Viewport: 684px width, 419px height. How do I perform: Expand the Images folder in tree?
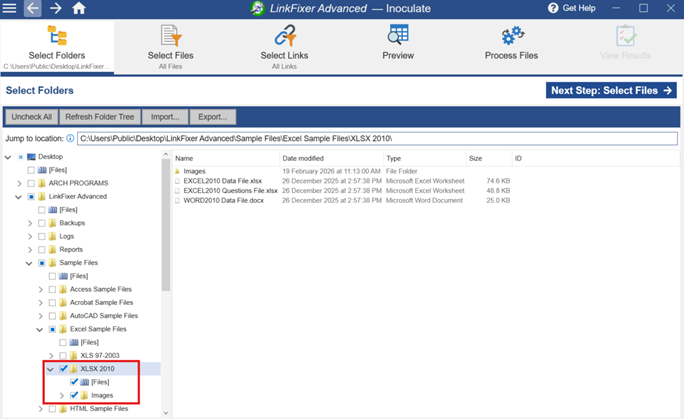[x=62, y=395]
